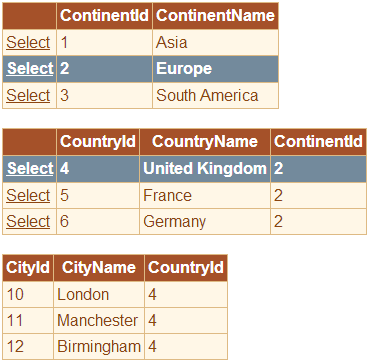This screenshot has height=363, width=369.
Task: Click the Germany country name cell
Action: tap(205, 221)
